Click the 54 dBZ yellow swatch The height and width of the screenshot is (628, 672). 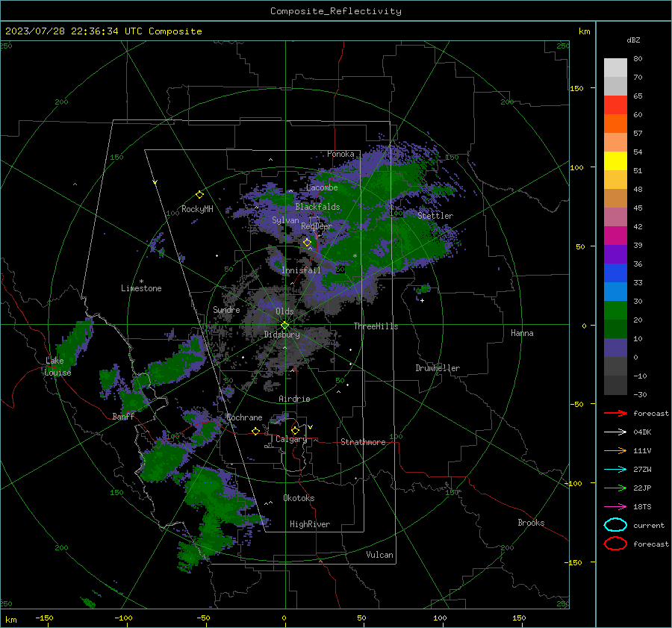[615, 161]
